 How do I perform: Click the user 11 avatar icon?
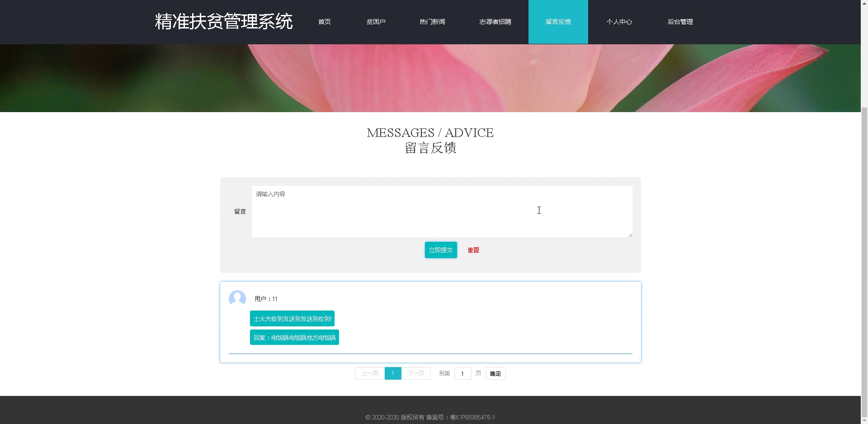click(x=237, y=299)
